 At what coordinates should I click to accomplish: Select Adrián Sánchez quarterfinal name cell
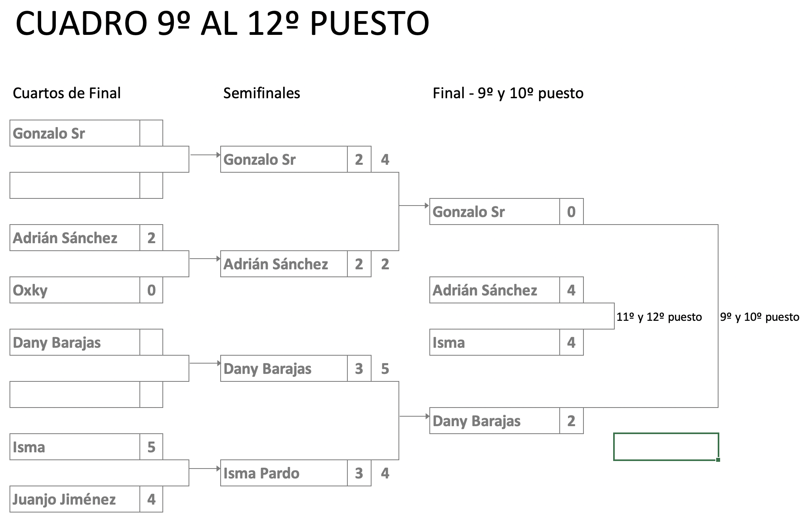pyautogui.click(x=75, y=238)
